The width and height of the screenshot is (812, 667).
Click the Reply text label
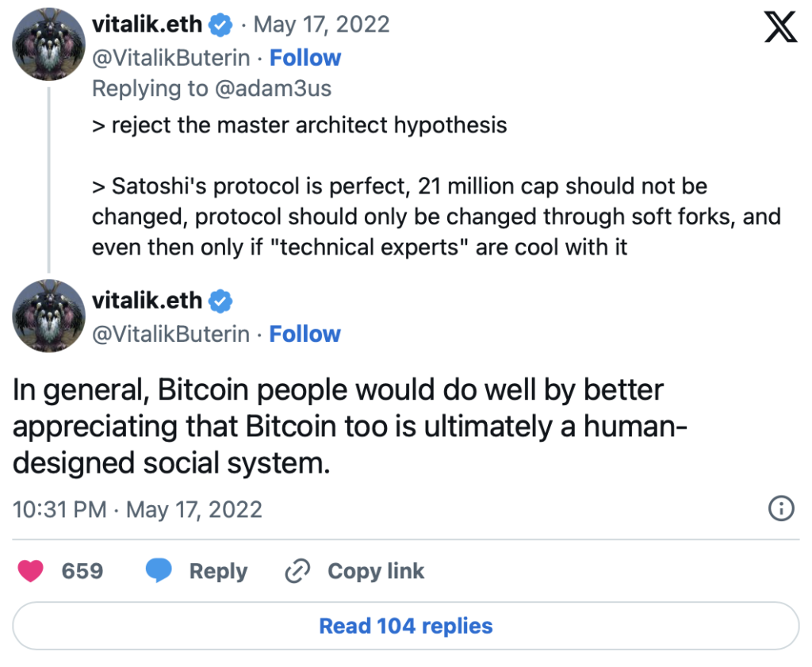pos(218,571)
